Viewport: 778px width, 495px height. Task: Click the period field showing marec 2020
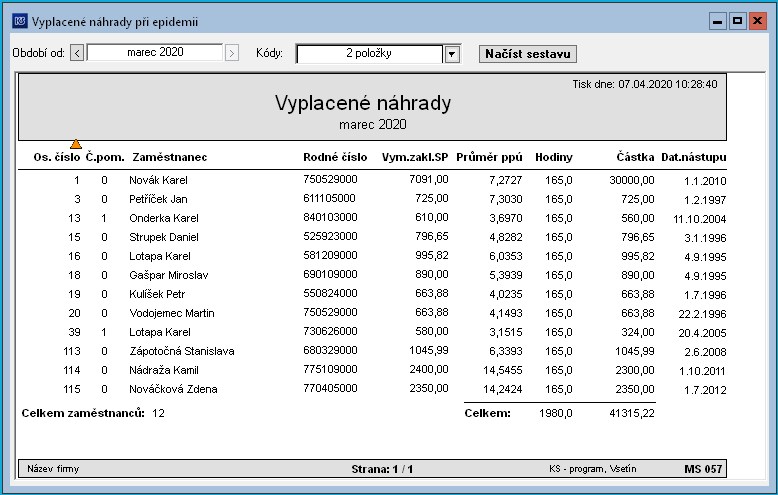pos(155,52)
